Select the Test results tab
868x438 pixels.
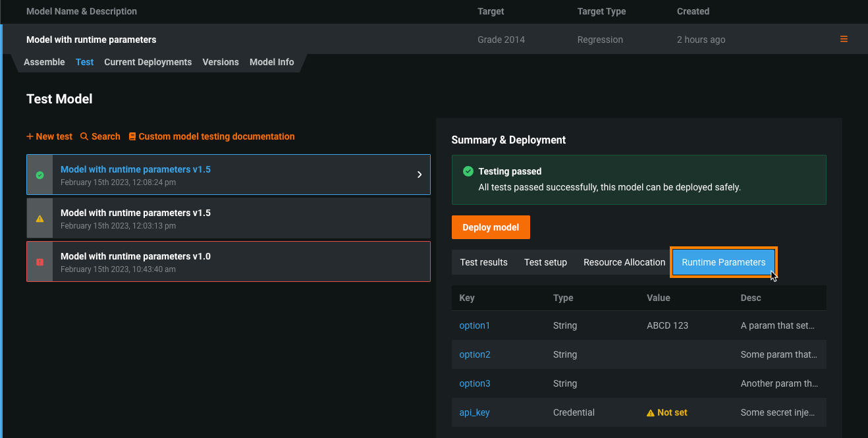coord(483,262)
